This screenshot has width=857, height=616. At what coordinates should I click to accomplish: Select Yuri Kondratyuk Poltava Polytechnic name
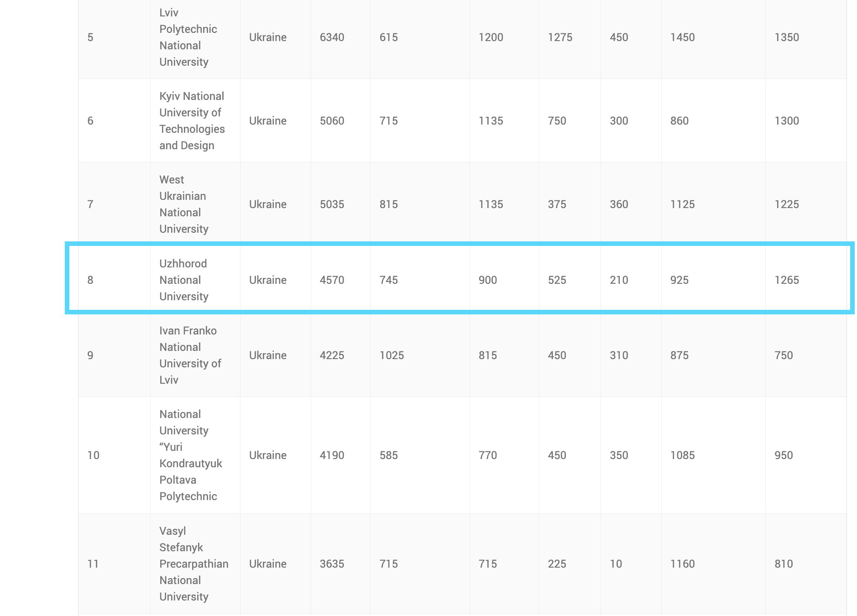(x=190, y=455)
